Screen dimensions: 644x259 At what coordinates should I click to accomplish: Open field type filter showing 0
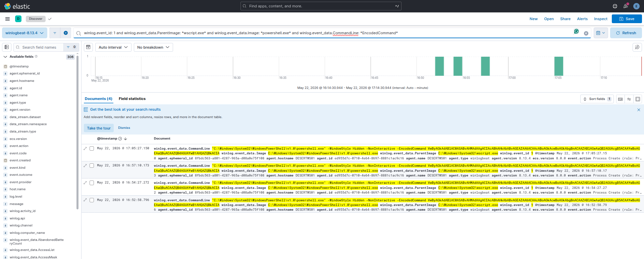click(x=71, y=47)
